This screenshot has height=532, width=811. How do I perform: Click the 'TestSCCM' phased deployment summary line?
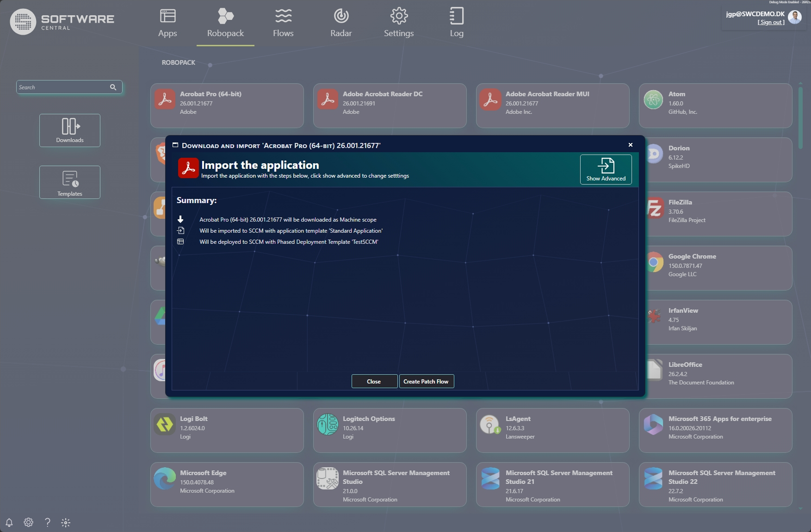pos(289,241)
